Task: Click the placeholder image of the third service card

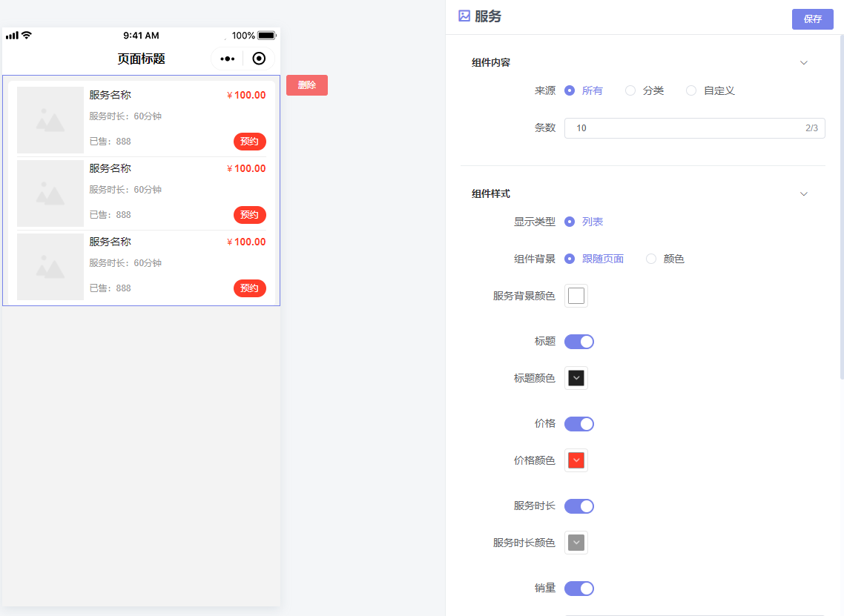Action: [x=50, y=266]
